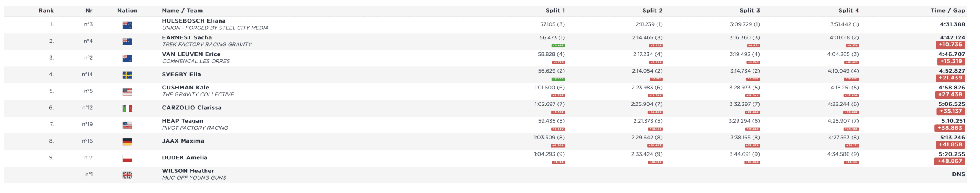Click the New Zealand flag for VAN LEUVEN Erice
Image resolution: width=980 pixels, height=193 pixels.
click(127, 58)
